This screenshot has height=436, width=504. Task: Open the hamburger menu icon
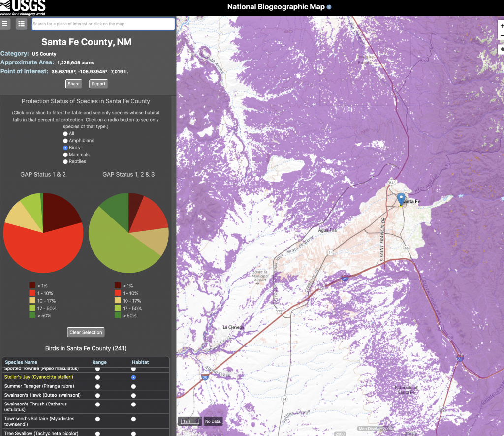(x=5, y=24)
